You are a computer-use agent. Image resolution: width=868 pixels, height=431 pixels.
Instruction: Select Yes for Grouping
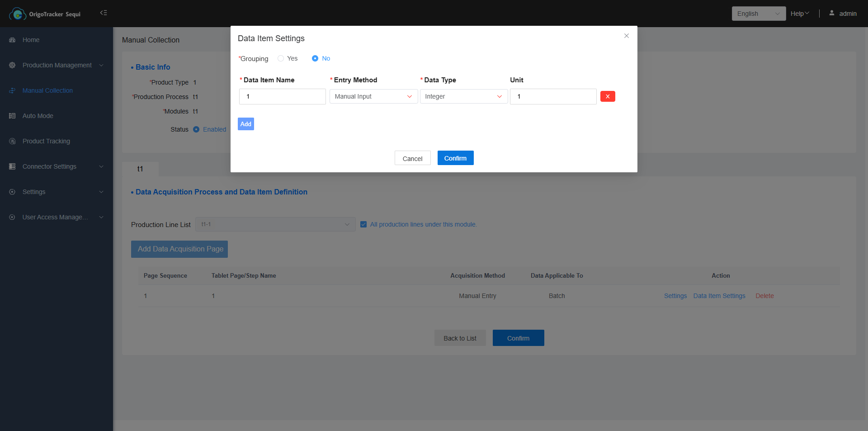point(281,58)
